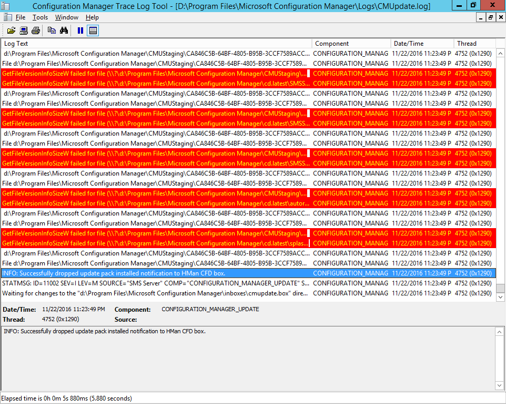Image resolution: width=506 pixels, height=420 pixels.
Task: Click the details pane message text box
Action: (248, 358)
